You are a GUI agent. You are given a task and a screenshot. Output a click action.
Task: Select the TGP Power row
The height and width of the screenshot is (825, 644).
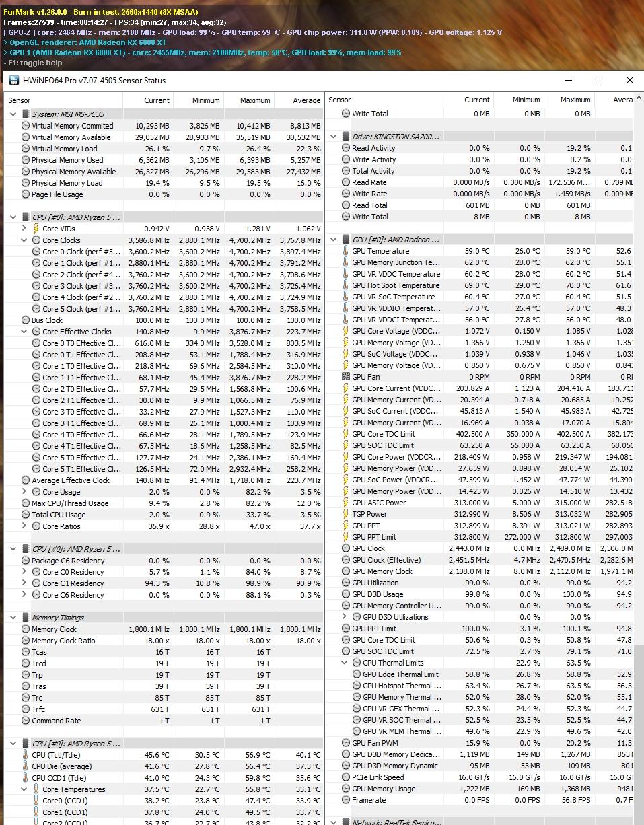(480, 514)
